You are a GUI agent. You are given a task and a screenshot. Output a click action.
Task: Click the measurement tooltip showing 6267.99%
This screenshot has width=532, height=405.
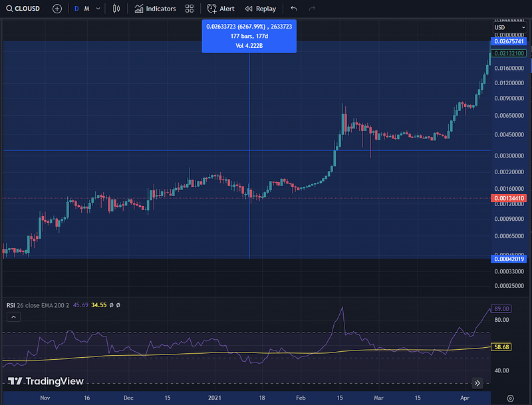tap(249, 36)
